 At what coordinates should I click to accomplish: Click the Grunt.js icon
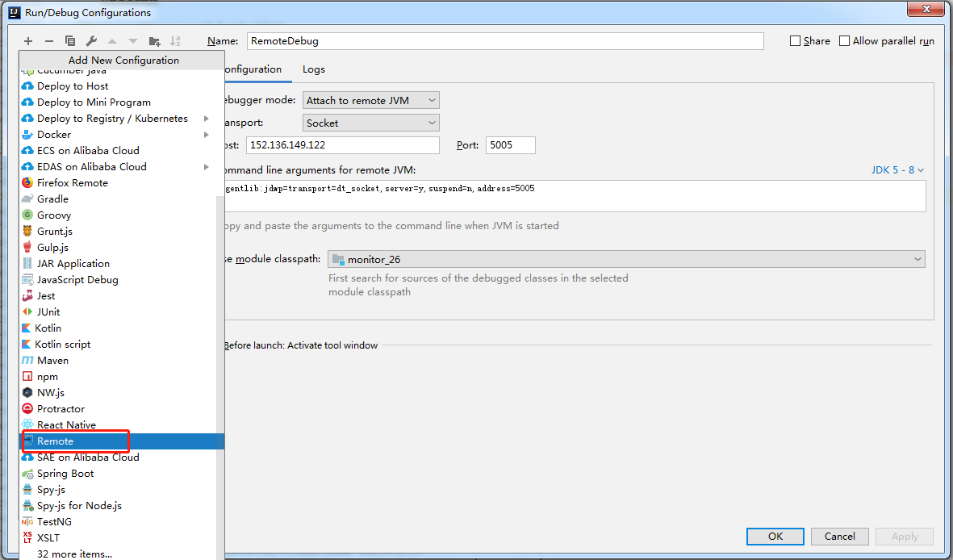[27, 231]
